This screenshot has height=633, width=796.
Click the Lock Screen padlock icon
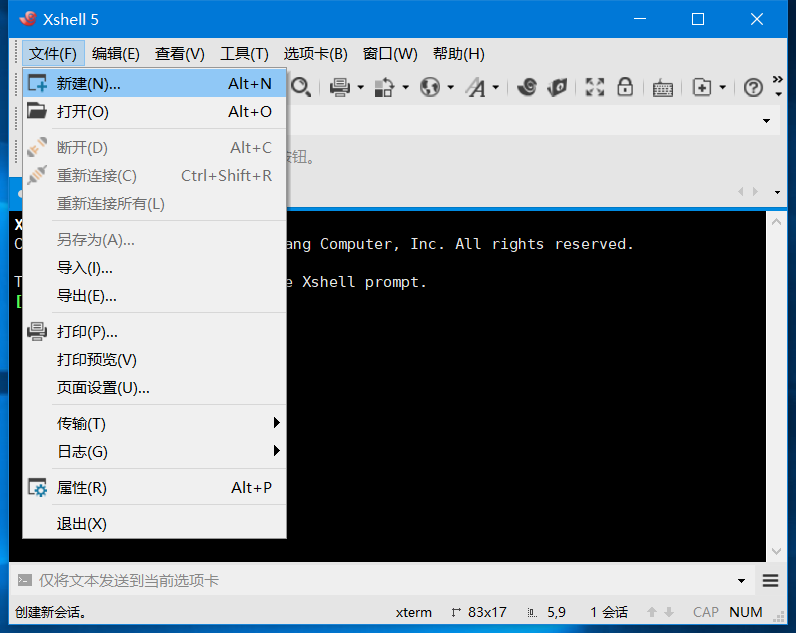[625, 87]
